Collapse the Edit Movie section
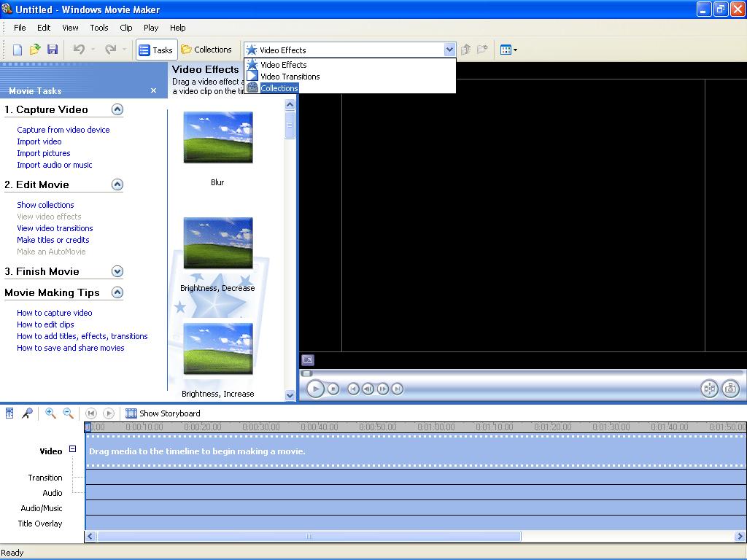747x560 pixels. tap(117, 184)
